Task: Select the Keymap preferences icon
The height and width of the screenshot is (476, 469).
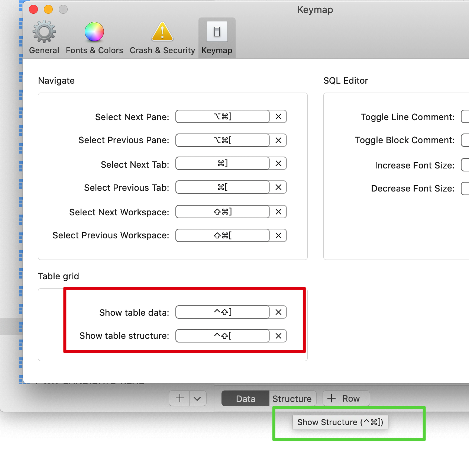Action: (x=217, y=37)
